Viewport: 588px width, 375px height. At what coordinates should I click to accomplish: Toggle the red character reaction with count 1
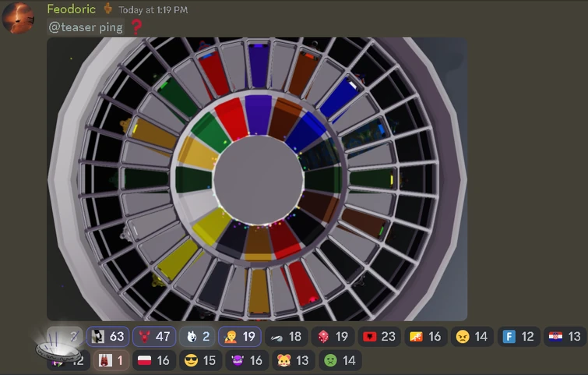click(111, 360)
